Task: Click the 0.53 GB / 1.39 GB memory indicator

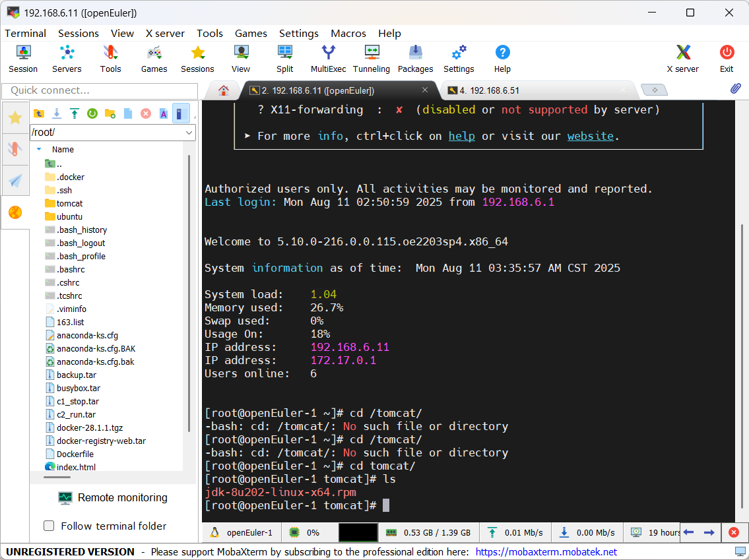Action: click(x=428, y=532)
